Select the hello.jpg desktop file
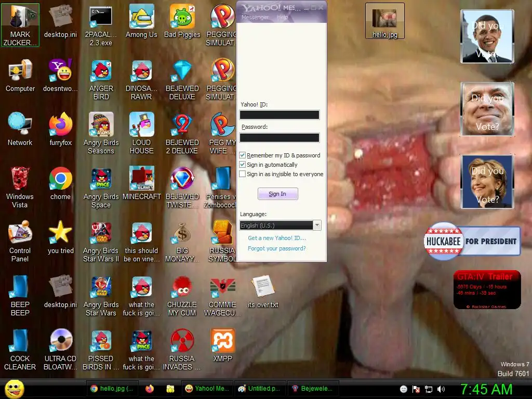 pyautogui.click(x=385, y=21)
